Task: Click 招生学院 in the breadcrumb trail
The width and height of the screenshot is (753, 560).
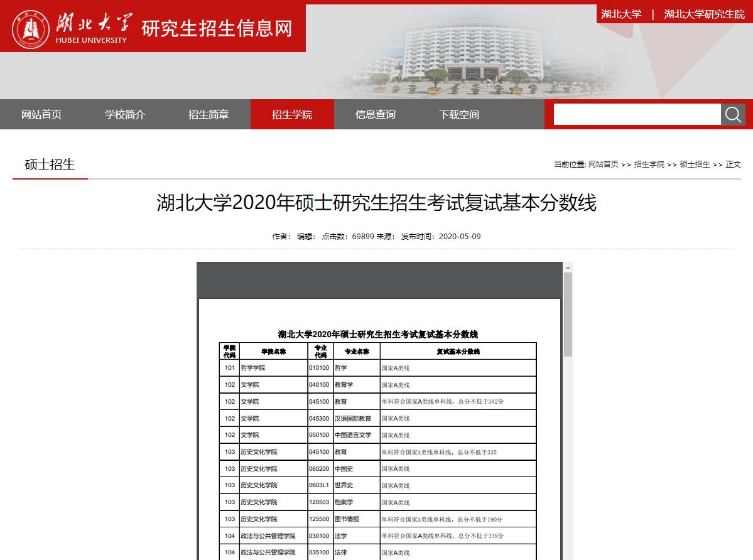Action: click(x=649, y=164)
